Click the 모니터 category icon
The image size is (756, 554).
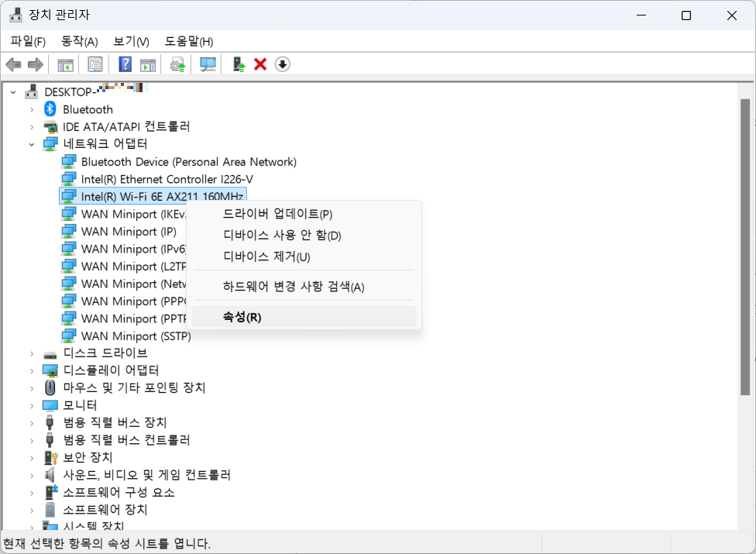[x=50, y=405]
